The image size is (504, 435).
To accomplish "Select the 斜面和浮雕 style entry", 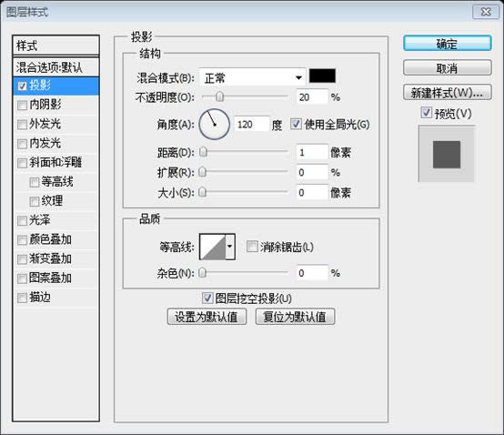I will tap(55, 163).
